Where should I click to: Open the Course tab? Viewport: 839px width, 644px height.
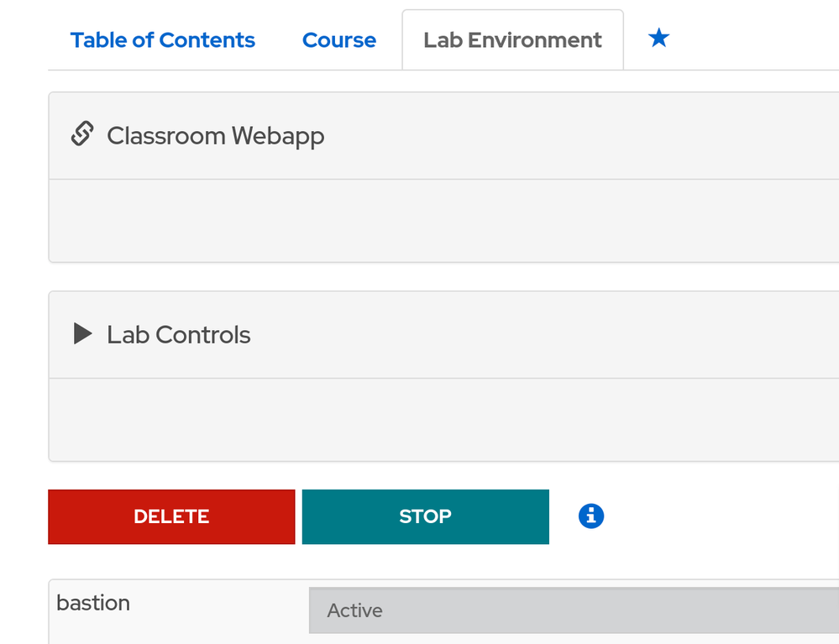point(339,40)
